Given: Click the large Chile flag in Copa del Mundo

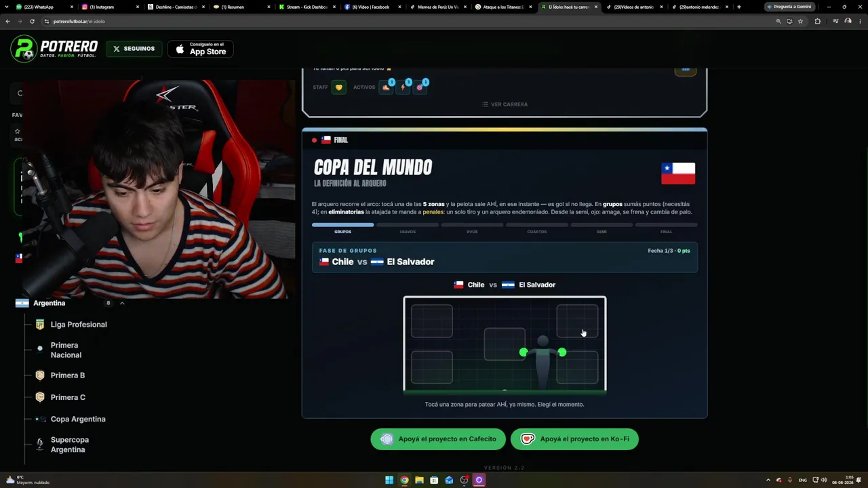Looking at the screenshot, I should coord(678,174).
